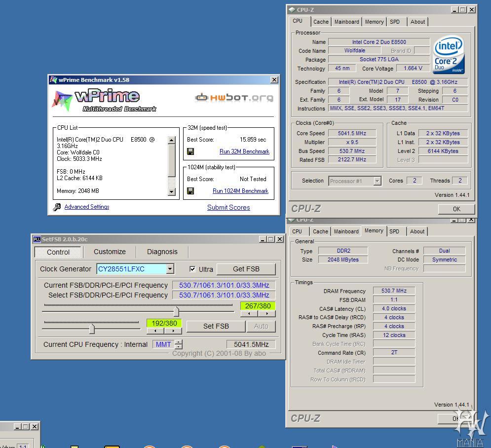The width and height of the screenshot is (491, 448).
Task: Select the Control tab in SetFSB
Action: [58, 252]
